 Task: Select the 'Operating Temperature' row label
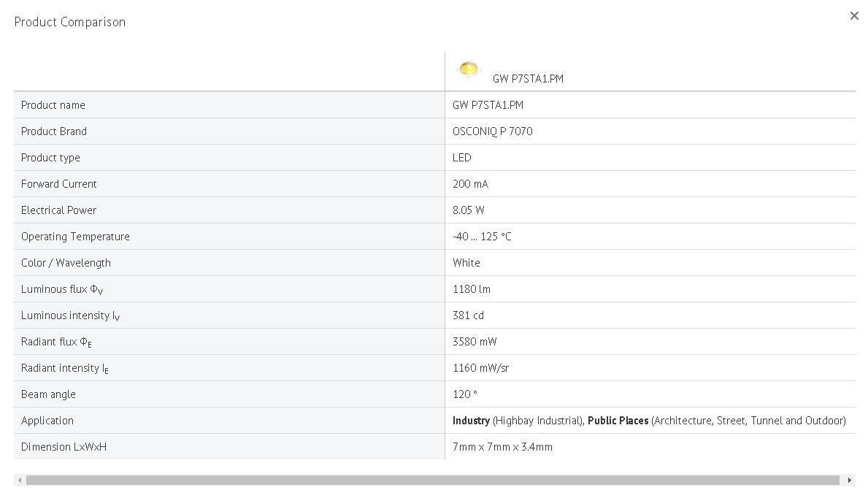click(x=75, y=237)
